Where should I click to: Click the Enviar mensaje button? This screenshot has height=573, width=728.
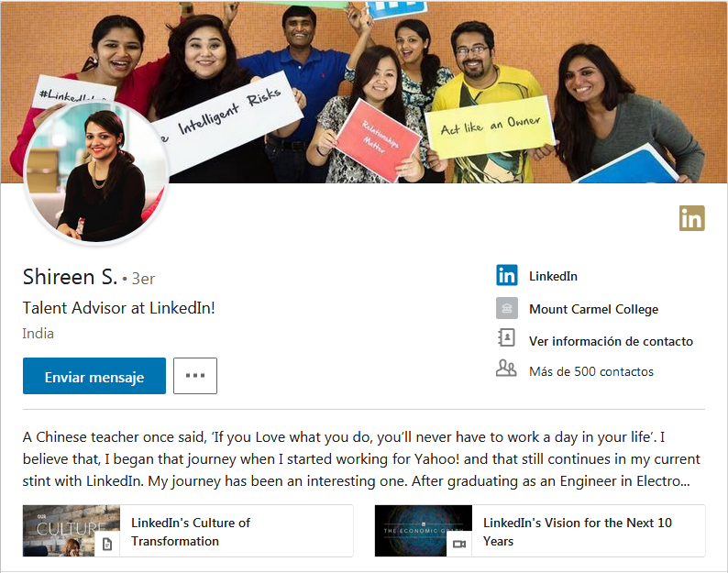point(94,376)
